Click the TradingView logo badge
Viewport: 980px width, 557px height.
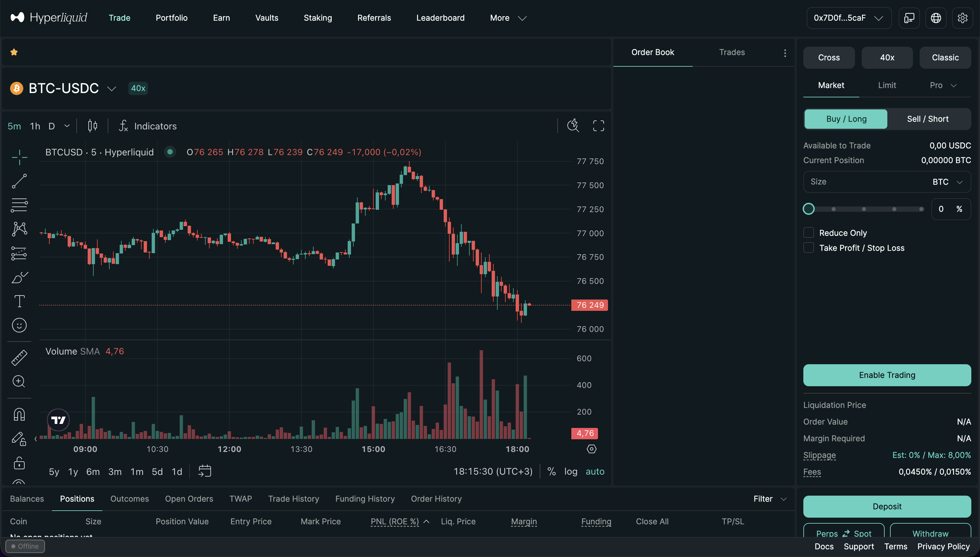coord(58,420)
